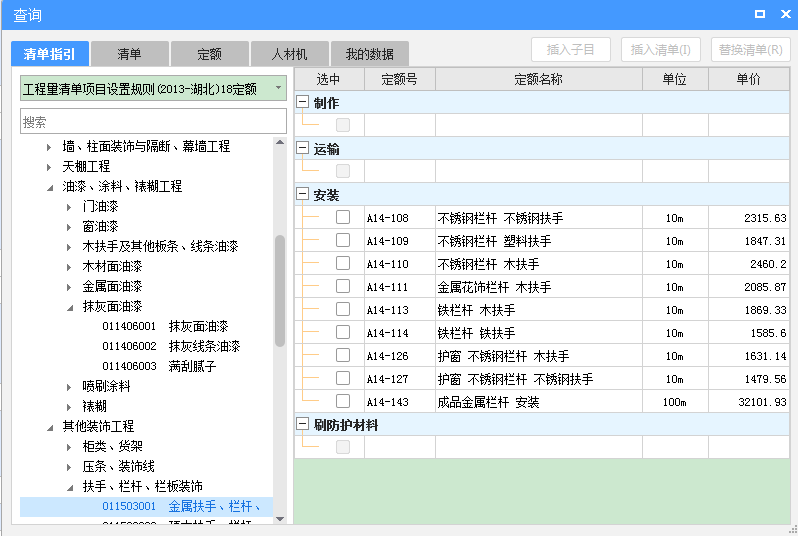The width and height of the screenshot is (798, 536).
Task: Expand the 木材面油漆 node
Action: click(69, 267)
